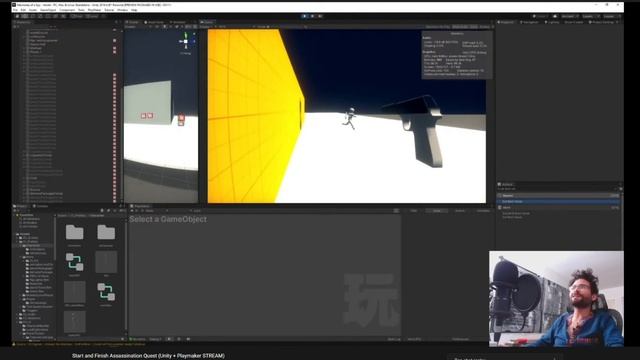Viewport: 640px width, 360px height.
Task: Open the first folder thumbnail in Project
Action: tap(74, 233)
